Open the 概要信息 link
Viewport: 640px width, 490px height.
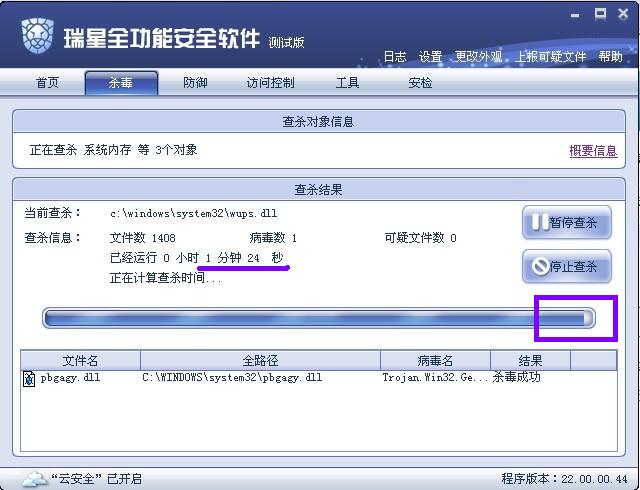tap(593, 151)
